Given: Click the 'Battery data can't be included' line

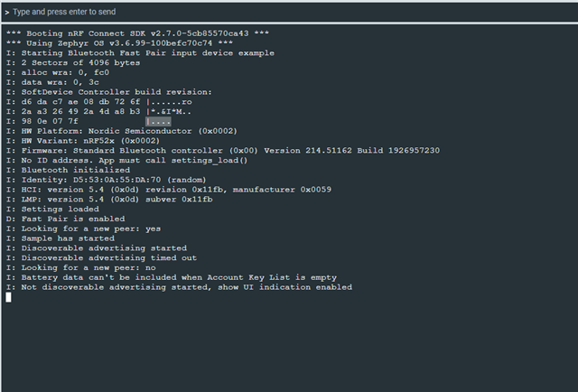Looking at the screenshot, I should coord(172,277).
